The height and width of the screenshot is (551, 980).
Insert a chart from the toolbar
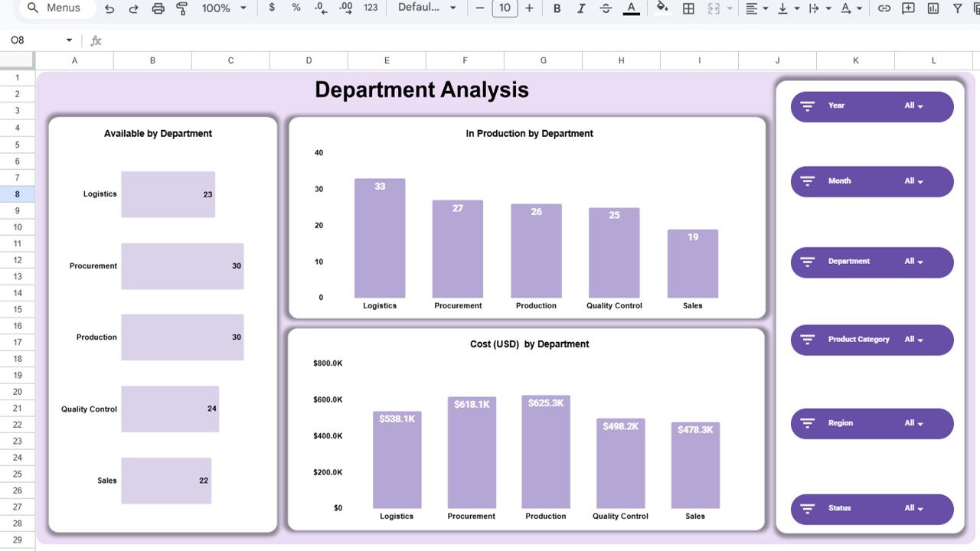932,8
